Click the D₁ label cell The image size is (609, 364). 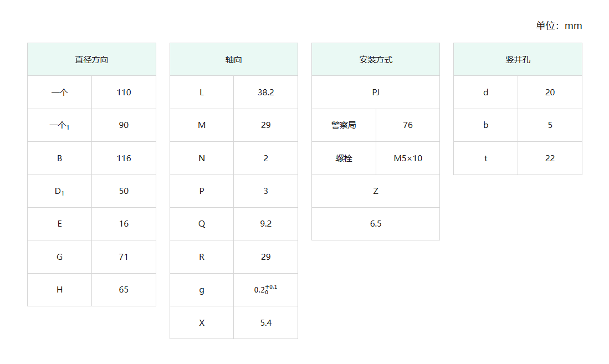[59, 191]
